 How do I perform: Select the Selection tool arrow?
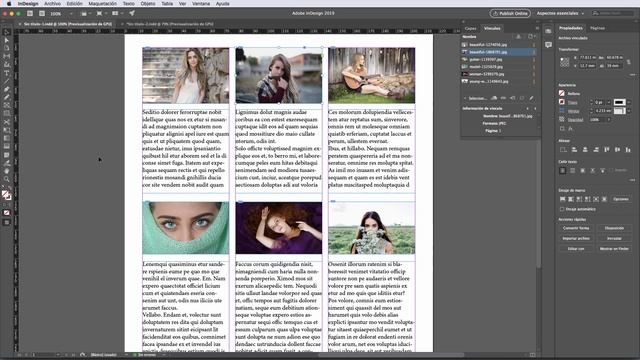coord(6,32)
